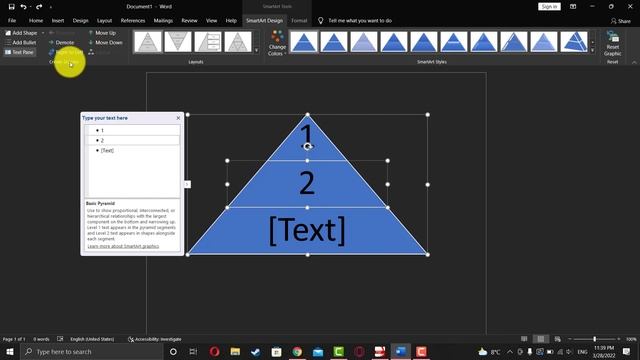640x360 pixels.
Task: Open the Change Colors dropdown
Action: [x=277, y=43]
